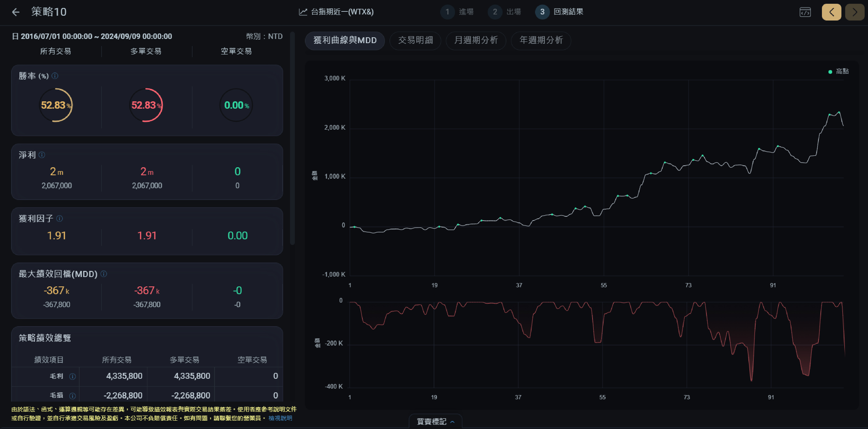The width and height of the screenshot is (868, 429).
Task: Switch to the 交易明細 tab
Action: pos(415,40)
